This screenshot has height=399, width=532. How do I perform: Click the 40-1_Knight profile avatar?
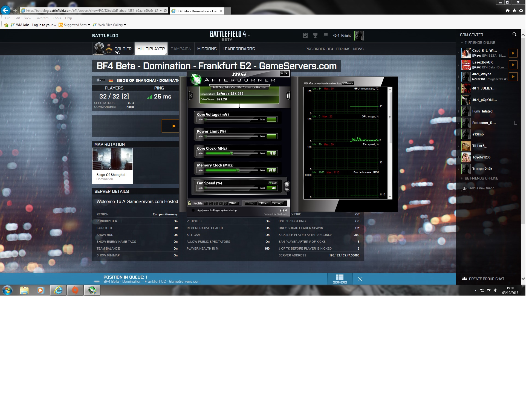[358, 36]
